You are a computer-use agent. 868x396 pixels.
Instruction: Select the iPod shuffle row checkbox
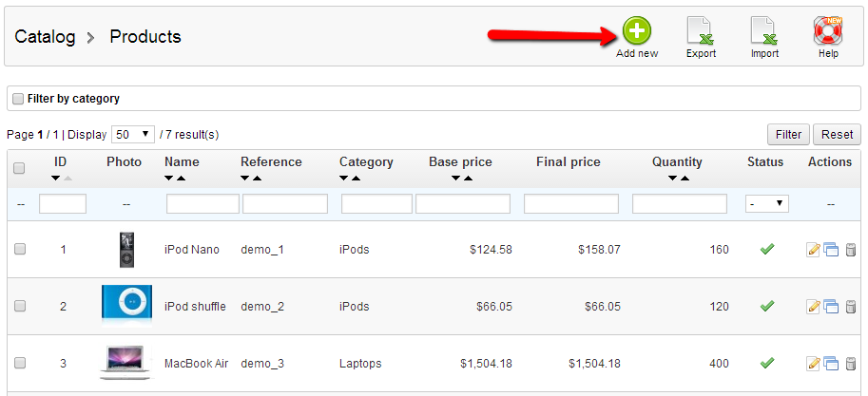[20, 307]
